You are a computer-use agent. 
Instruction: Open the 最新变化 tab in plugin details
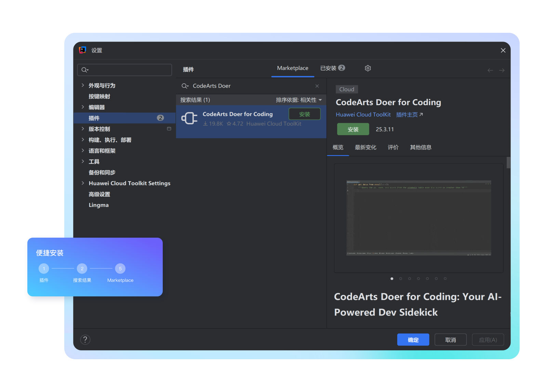(x=365, y=148)
